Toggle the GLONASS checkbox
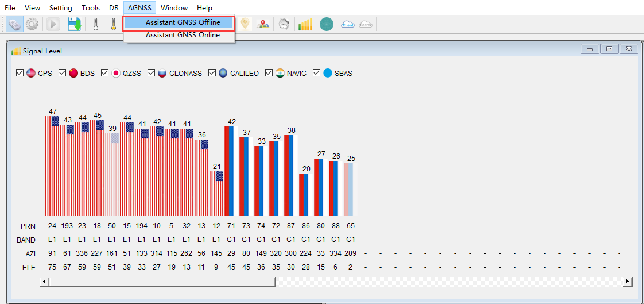 [152, 73]
